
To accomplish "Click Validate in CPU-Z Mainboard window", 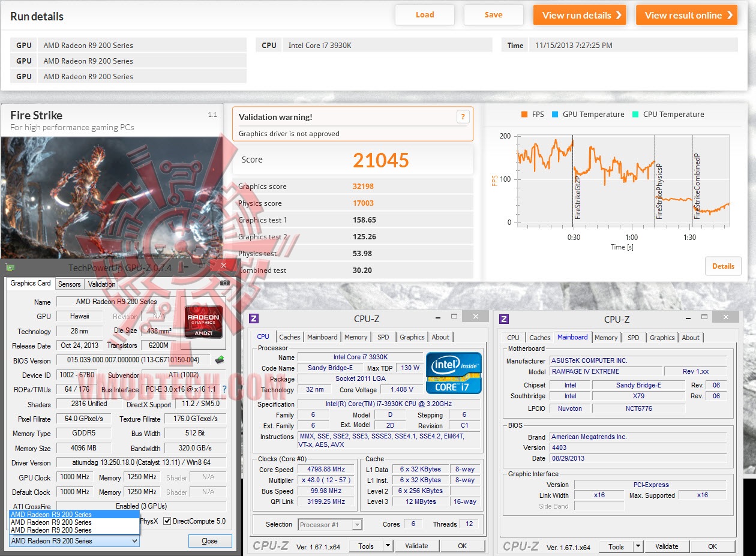I will click(x=667, y=546).
